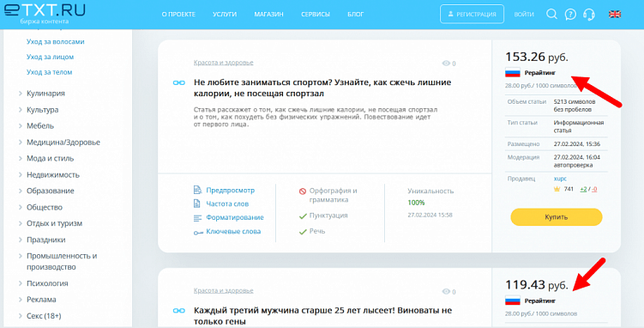
Task: Open the О ПРОЕКТЕ menu
Action: (178, 15)
